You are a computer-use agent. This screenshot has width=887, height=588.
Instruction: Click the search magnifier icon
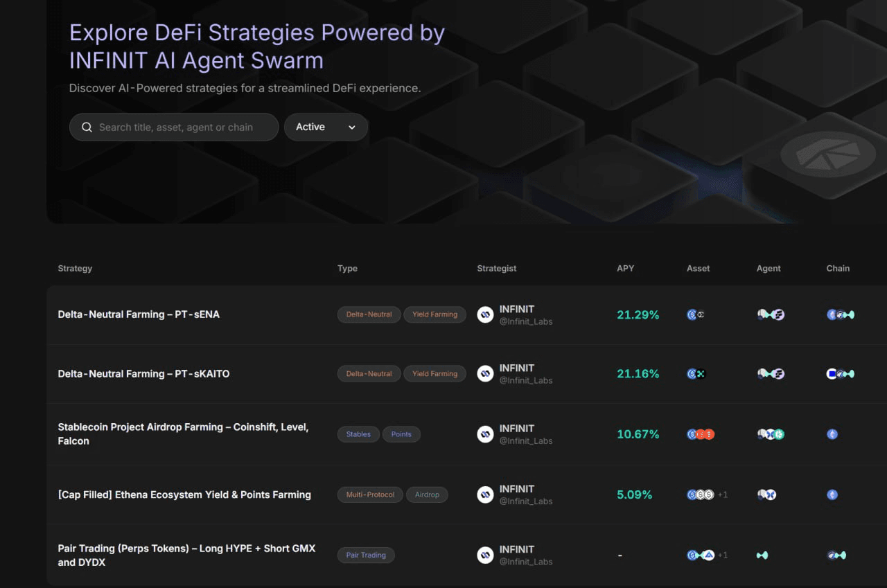87,127
